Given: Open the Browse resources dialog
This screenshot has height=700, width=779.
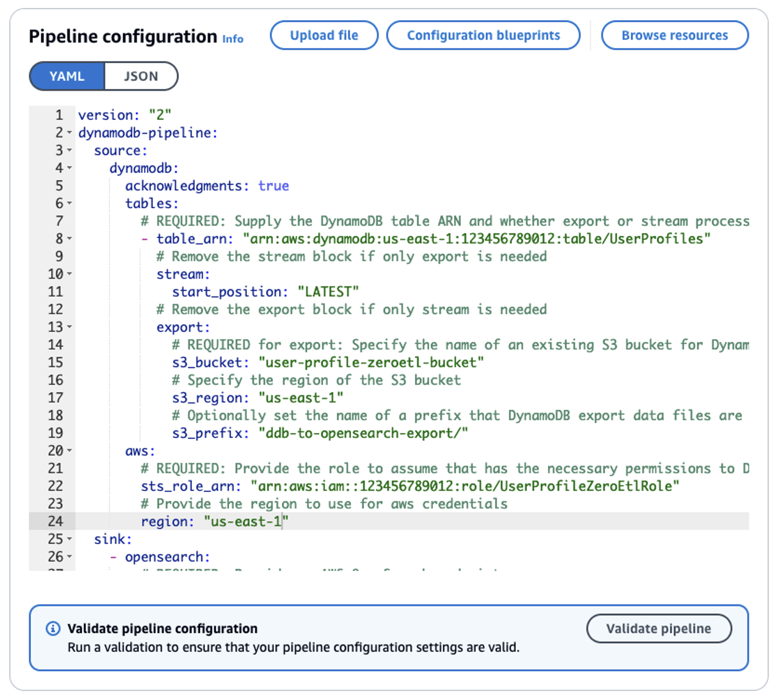Looking at the screenshot, I should (675, 35).
